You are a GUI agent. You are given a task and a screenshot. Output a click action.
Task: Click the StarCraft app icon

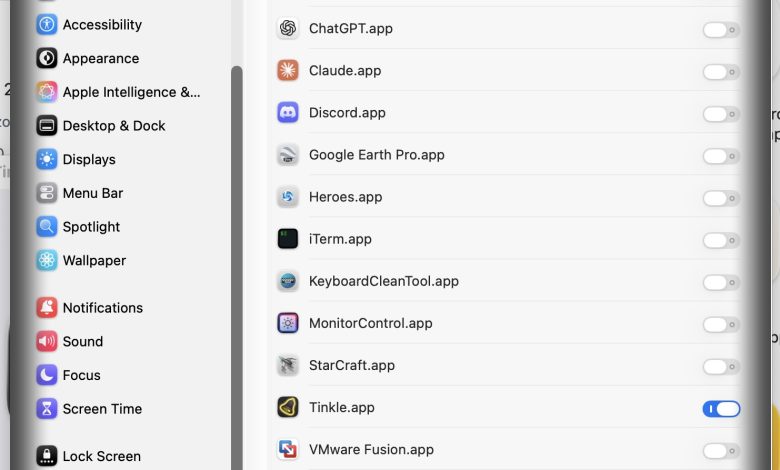click(288, 366)
